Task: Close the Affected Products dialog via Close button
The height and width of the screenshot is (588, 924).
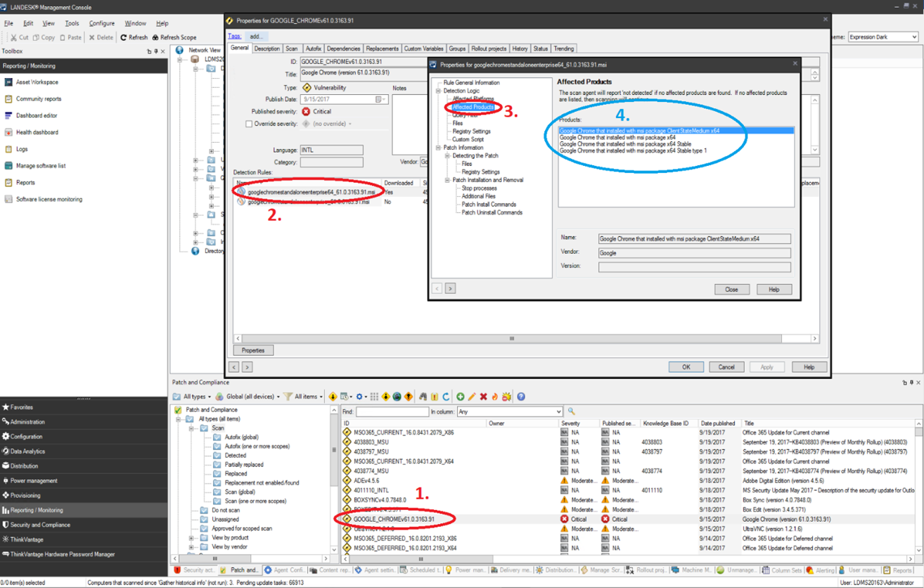Action: 733,289
